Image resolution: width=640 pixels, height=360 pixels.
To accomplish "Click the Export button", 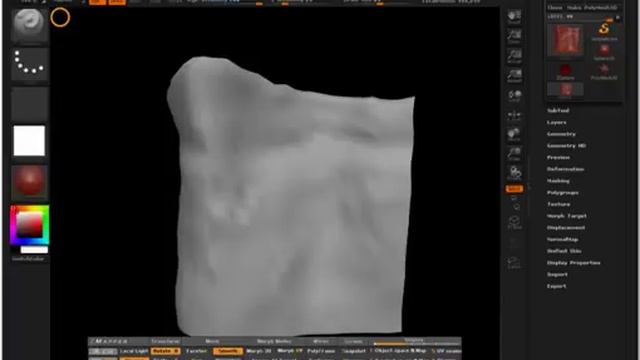I will coord(556,287).
